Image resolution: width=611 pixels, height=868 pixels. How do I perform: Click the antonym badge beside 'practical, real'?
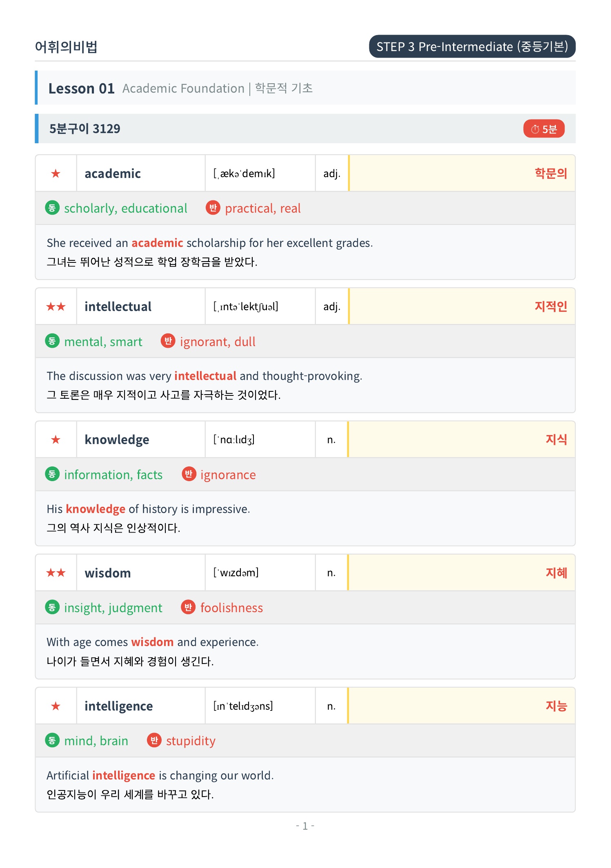213,208
